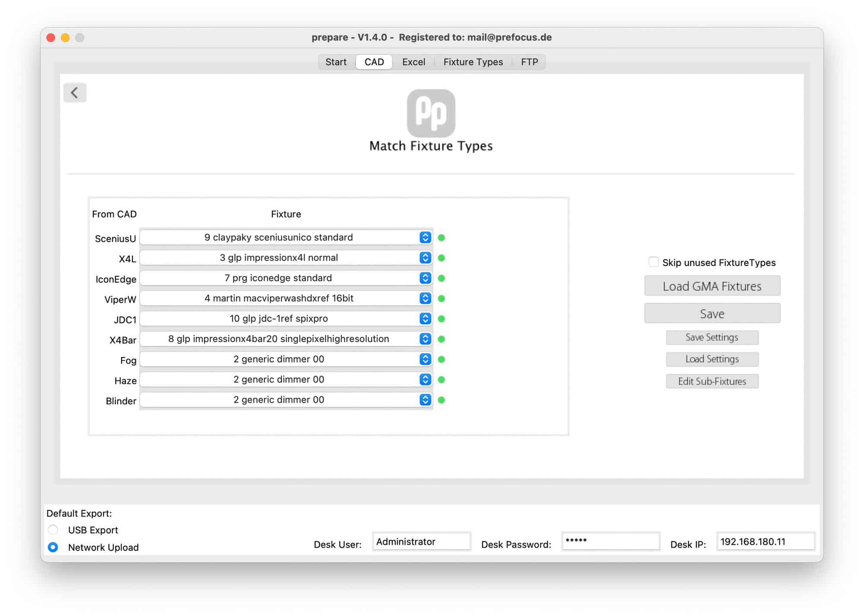Switch to the Fixture Types tab

coord(473,62)
